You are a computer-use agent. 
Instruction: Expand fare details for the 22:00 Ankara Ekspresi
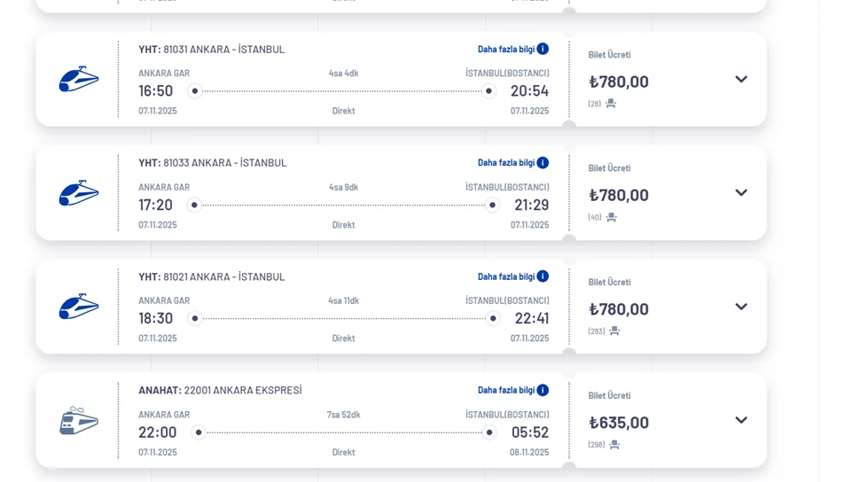tap(741, 421)
